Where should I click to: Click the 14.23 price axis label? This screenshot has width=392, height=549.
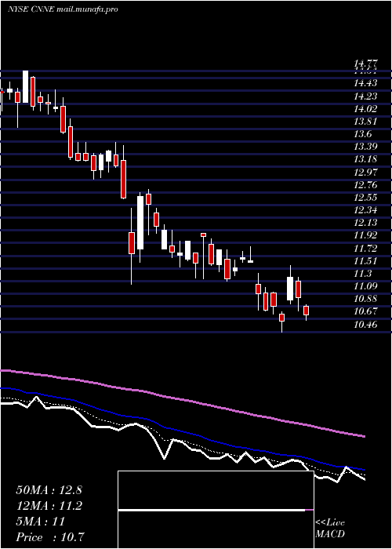(365, 96)
